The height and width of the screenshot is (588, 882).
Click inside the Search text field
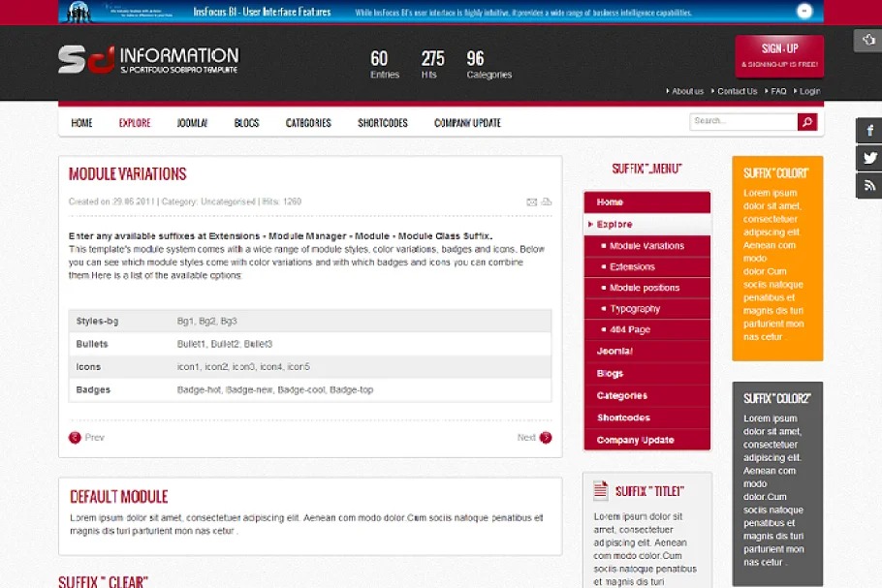(742, 122)
